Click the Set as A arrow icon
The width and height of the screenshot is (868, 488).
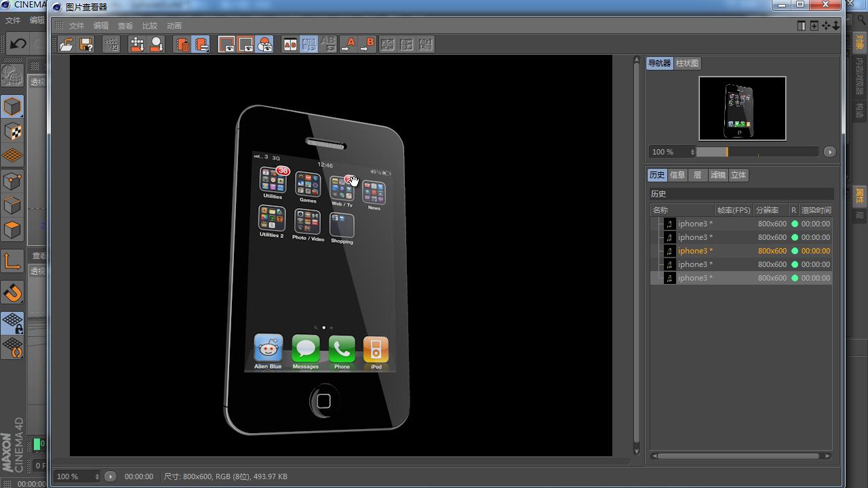(x=349, y=45)
